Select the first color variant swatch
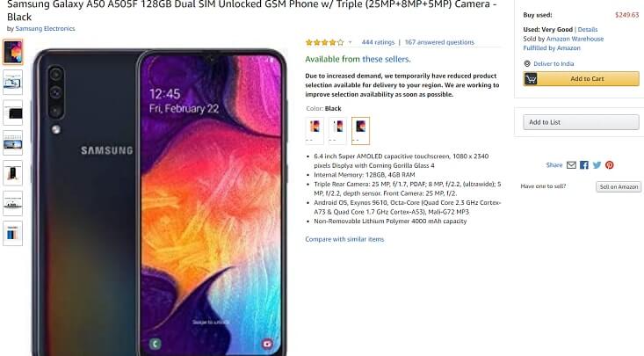 (x=315, y=130)
